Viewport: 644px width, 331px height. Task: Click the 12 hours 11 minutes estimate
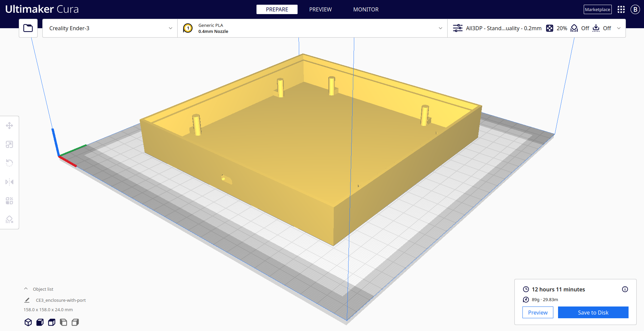click(558, 289)
